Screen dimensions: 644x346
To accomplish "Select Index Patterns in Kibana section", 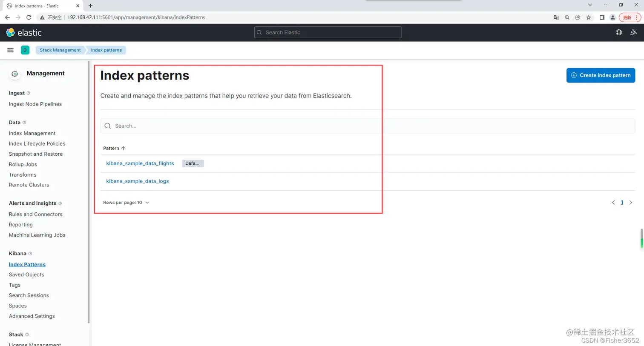I will 27,265.
